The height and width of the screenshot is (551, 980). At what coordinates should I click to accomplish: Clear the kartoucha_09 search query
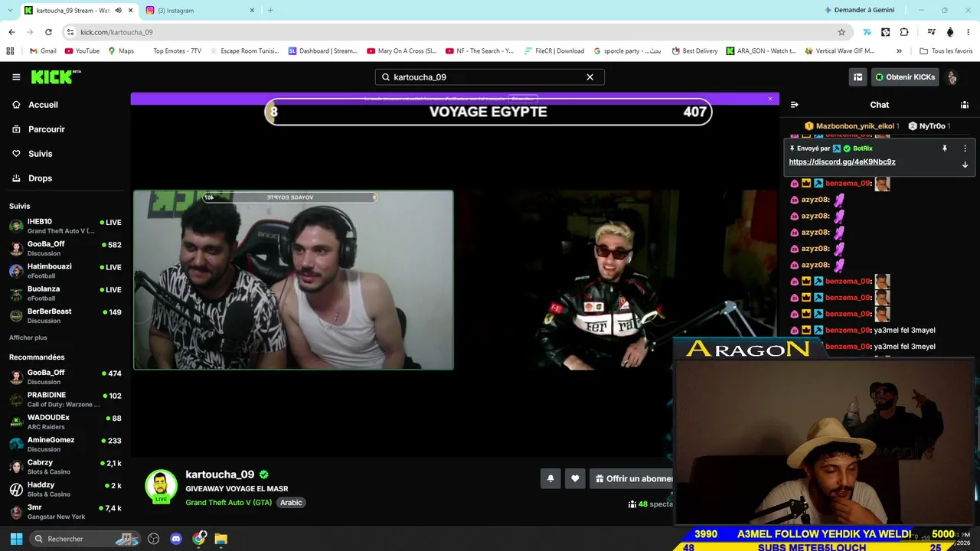pos(590,77)
